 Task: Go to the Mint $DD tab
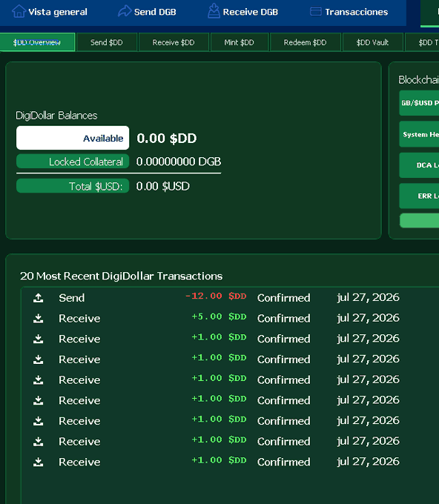click(x=240, y=42)
